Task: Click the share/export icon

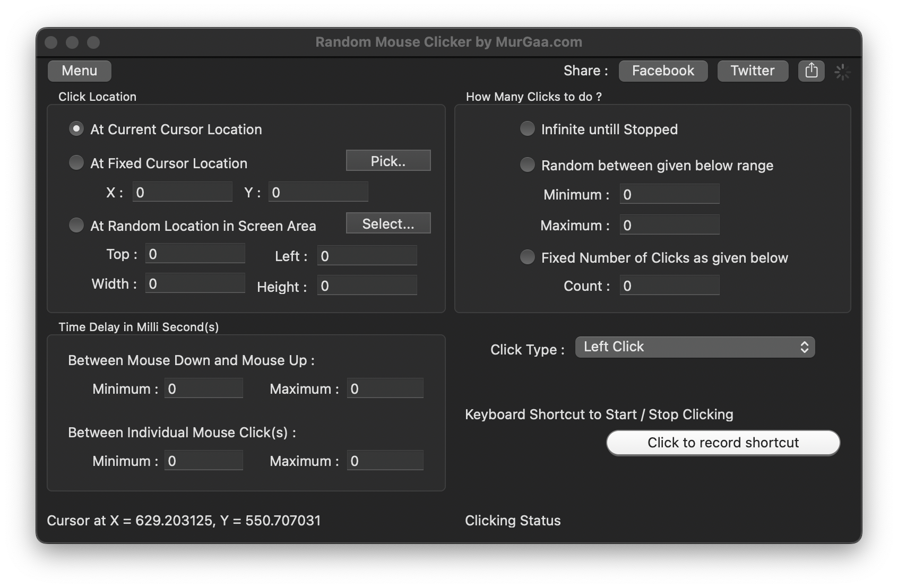Action: [x=811, y=71]
